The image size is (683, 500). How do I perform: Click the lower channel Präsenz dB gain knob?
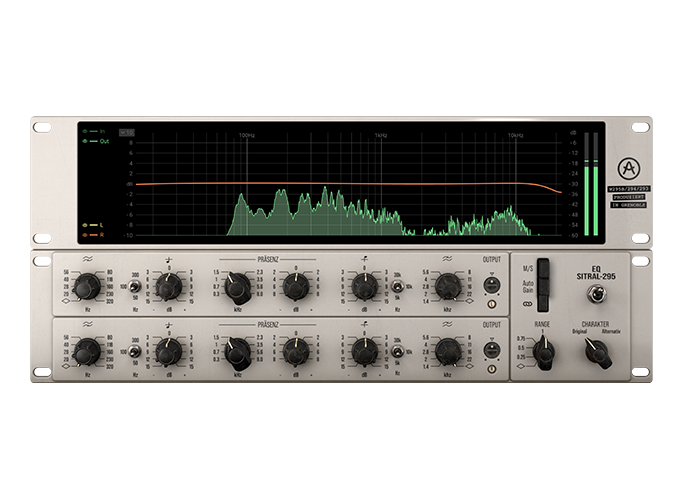coord(296,351)
